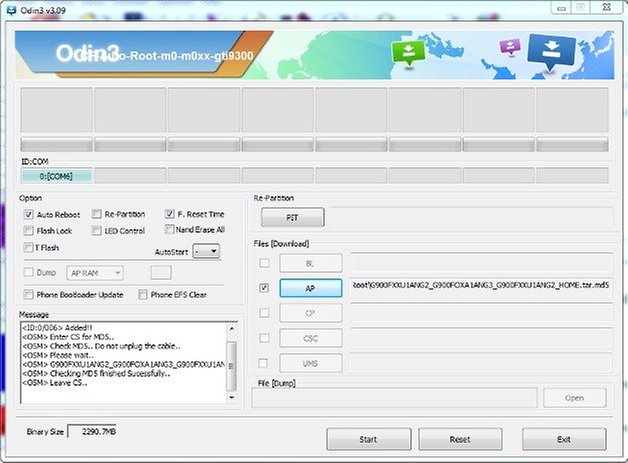The height and width of the screenshot is (463, 628).
Task: Click log line '<OSM> Leave CS..'
Action: (55, 383)
